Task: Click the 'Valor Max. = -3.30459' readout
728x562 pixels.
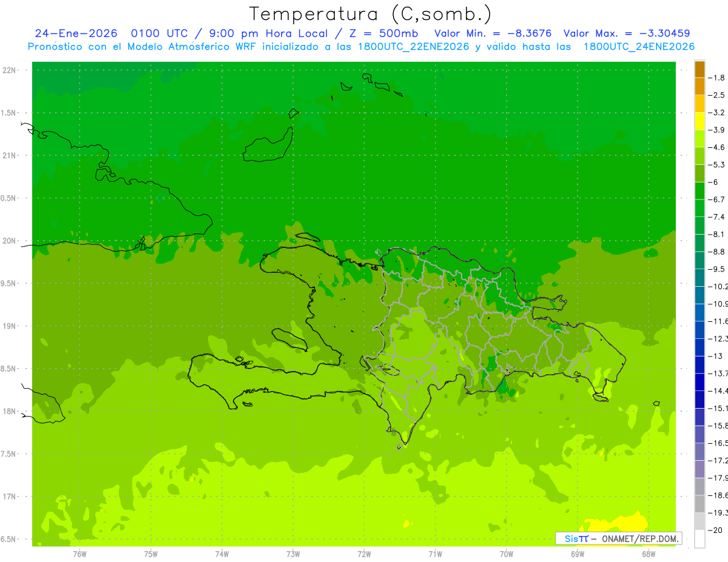Action: pyautogui.click(x=627, y=33)
